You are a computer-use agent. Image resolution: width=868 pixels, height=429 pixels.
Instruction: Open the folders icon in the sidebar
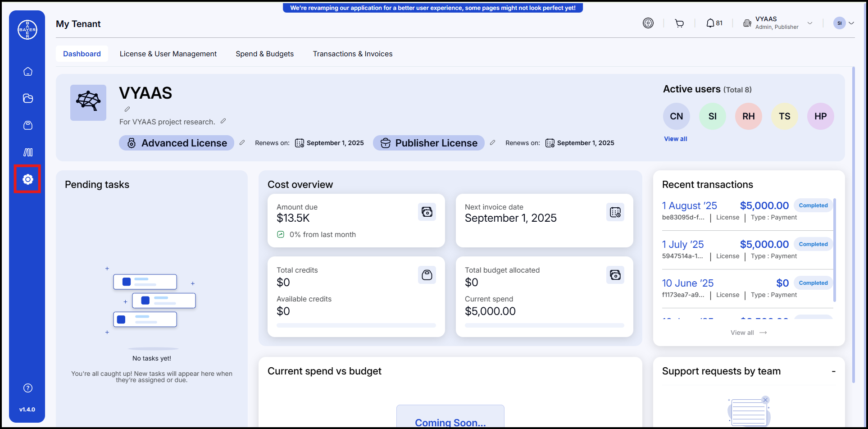click(x=28, y=98)
